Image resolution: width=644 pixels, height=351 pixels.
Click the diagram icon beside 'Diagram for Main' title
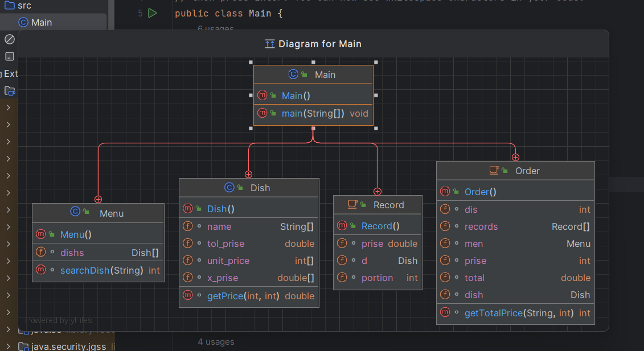point(270,44)
